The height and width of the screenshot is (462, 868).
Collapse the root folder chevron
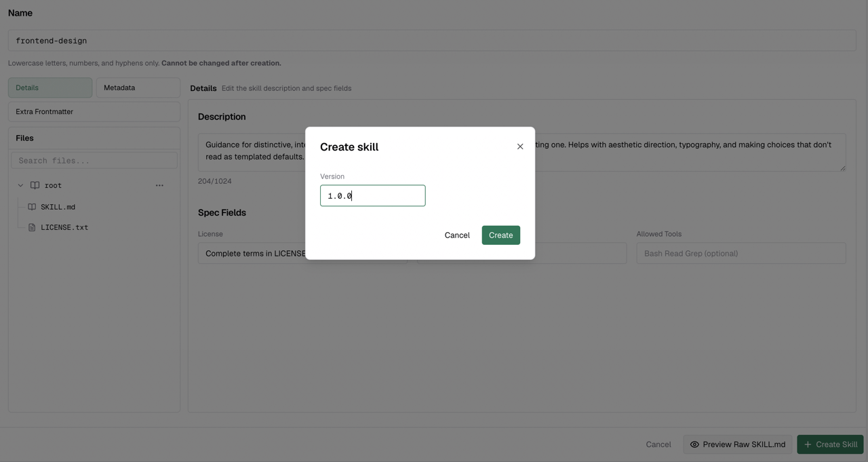(20, 185)
